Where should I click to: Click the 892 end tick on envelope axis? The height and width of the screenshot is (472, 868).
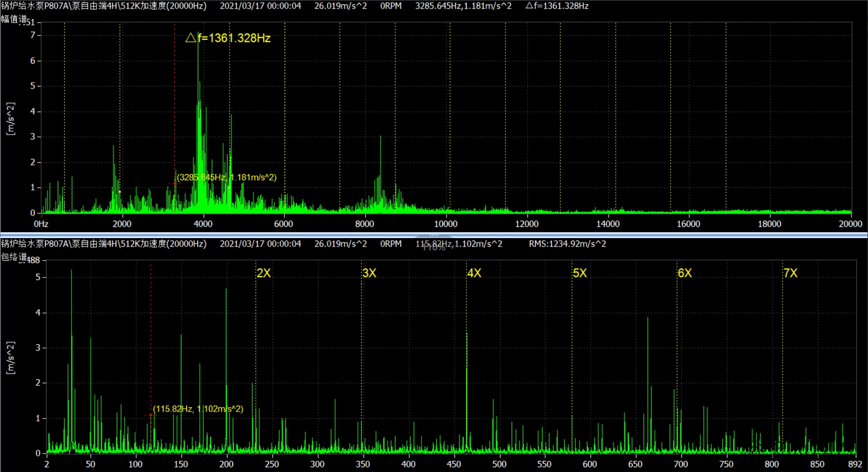click(855, 464)
